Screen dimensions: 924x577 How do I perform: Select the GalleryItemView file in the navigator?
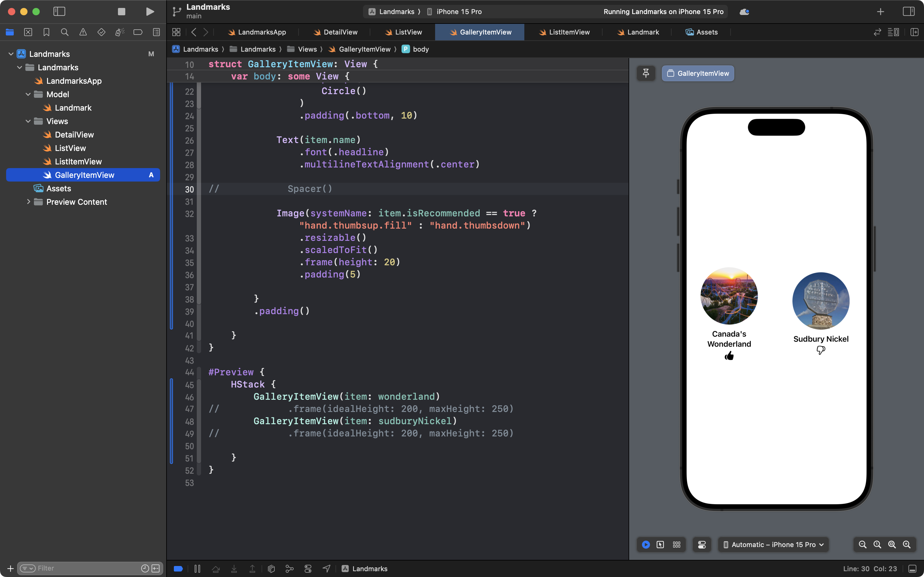tap(85, 175)
